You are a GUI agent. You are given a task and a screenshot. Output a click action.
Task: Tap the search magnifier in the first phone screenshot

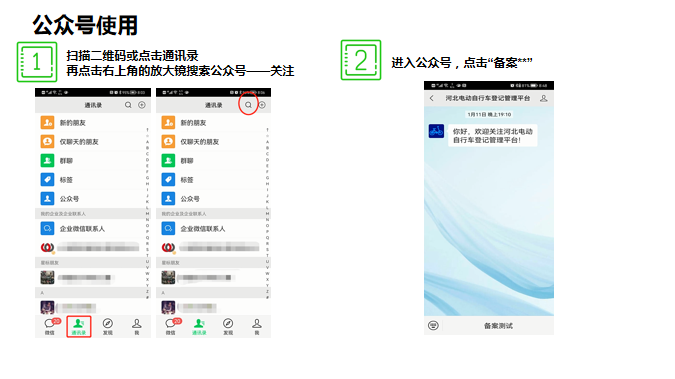[x=128, y=105]
